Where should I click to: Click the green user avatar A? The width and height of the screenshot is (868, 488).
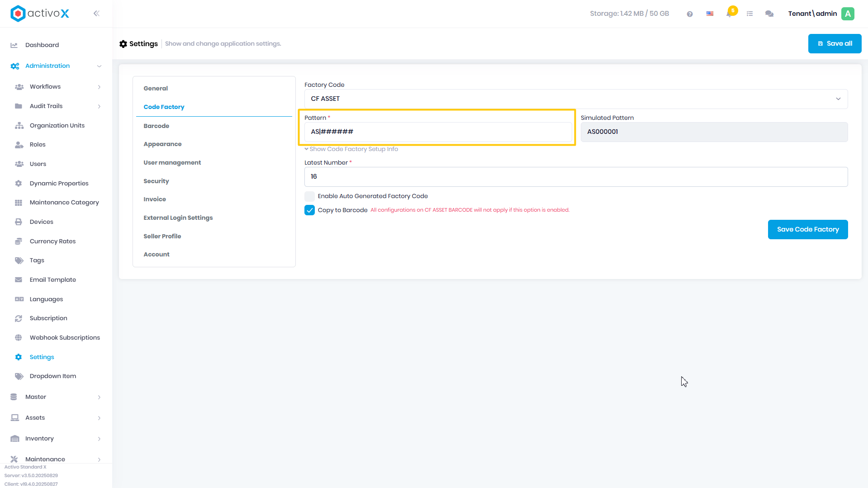(x=848, y=14)
